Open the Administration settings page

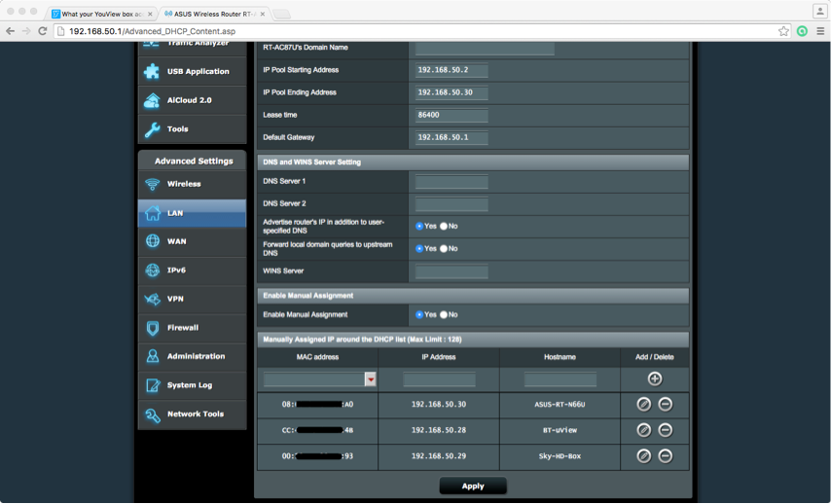pos(192,357)
